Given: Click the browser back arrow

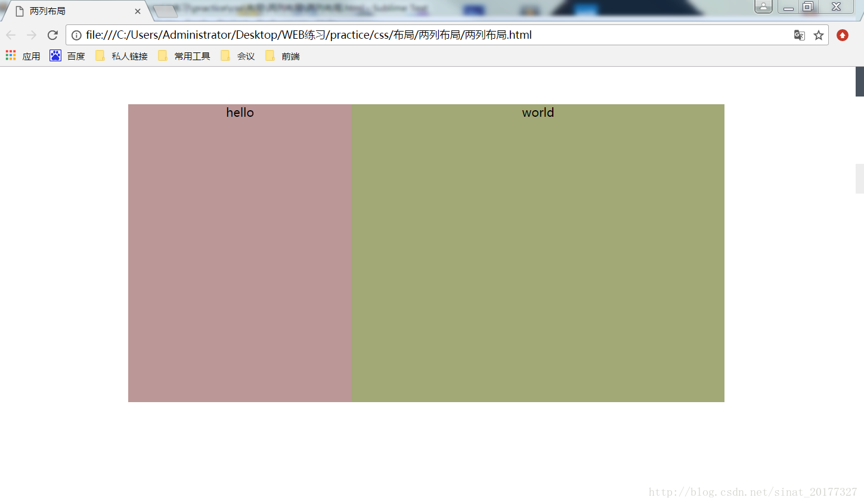Looking at the screenshot, I should (x=11, y=35).
